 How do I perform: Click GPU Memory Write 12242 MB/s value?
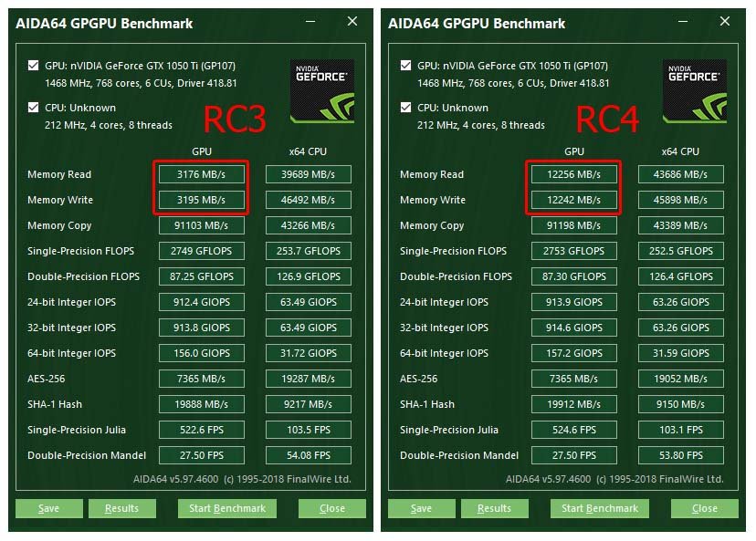coord(574,200)
